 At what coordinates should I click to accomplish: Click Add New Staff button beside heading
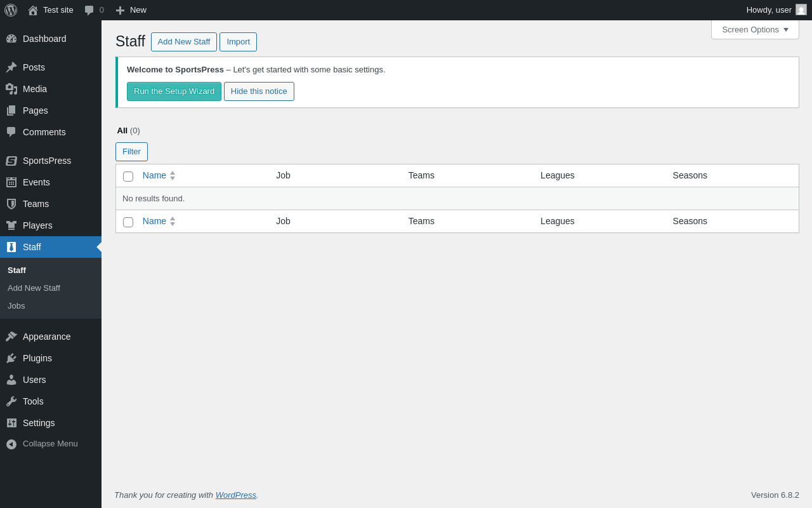coord(184,42)
